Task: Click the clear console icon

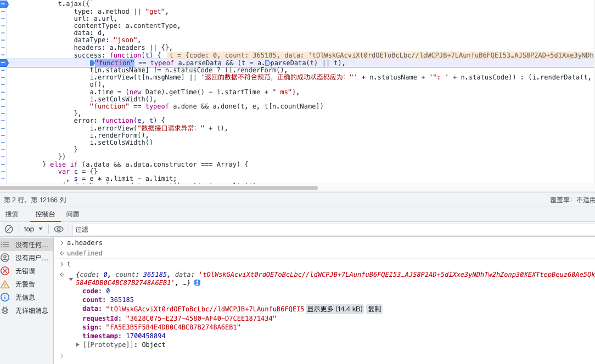Action: [9, 229]
